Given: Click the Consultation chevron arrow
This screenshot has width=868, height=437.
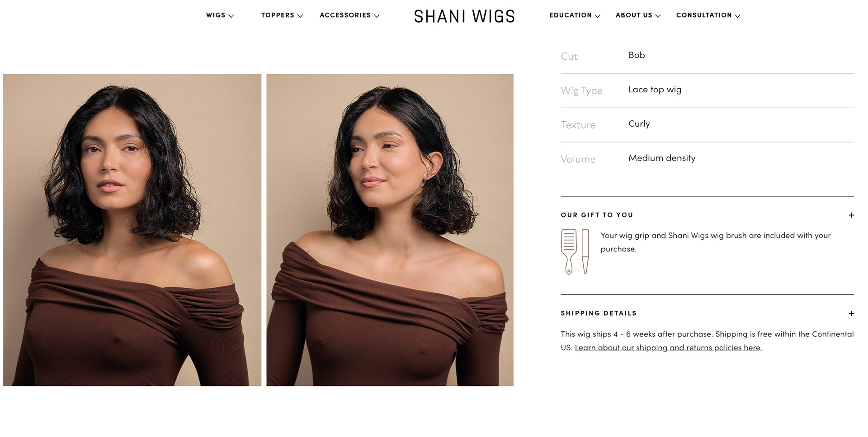Looking at the screenshot, I should pyautogui.click(x=737, y=16).
